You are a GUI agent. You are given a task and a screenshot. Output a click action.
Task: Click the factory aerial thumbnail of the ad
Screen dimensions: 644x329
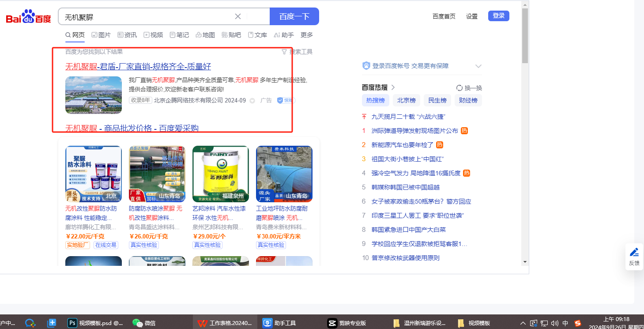coord(94,95)
